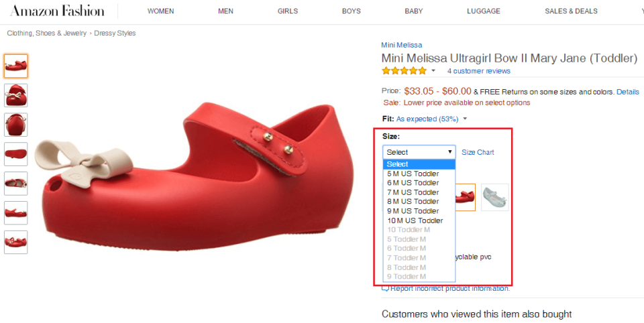Viewport: 644px width, 323px height.
Task: Open the SALES & DEALS menu
Action: click(571, 11)
